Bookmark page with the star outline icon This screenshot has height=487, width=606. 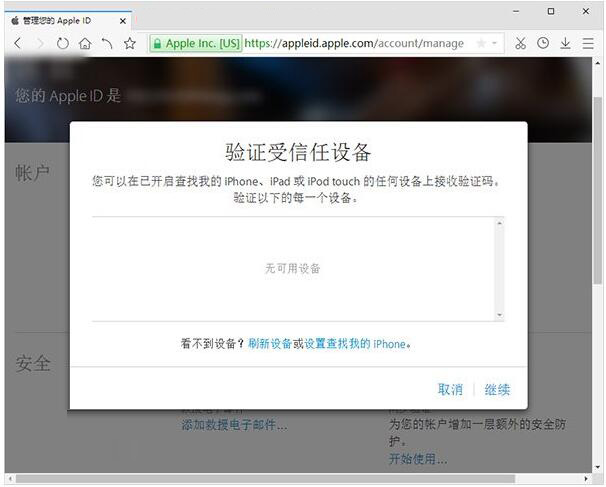130,43
